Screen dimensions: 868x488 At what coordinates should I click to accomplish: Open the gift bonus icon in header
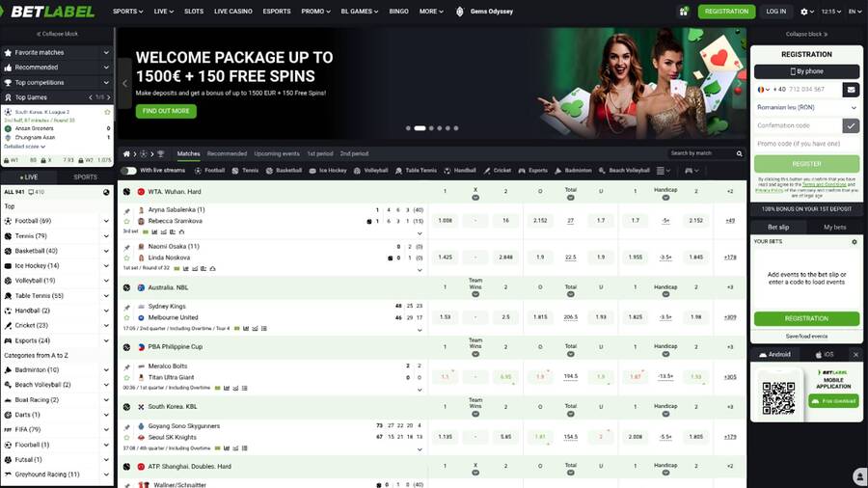pos(684,11)
